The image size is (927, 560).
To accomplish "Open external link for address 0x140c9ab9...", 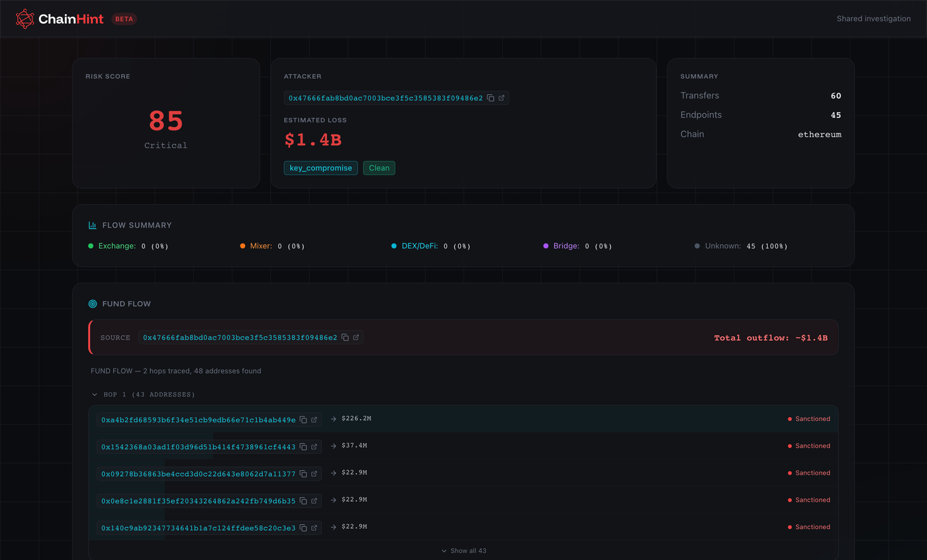I will click(x=314, y=528).
